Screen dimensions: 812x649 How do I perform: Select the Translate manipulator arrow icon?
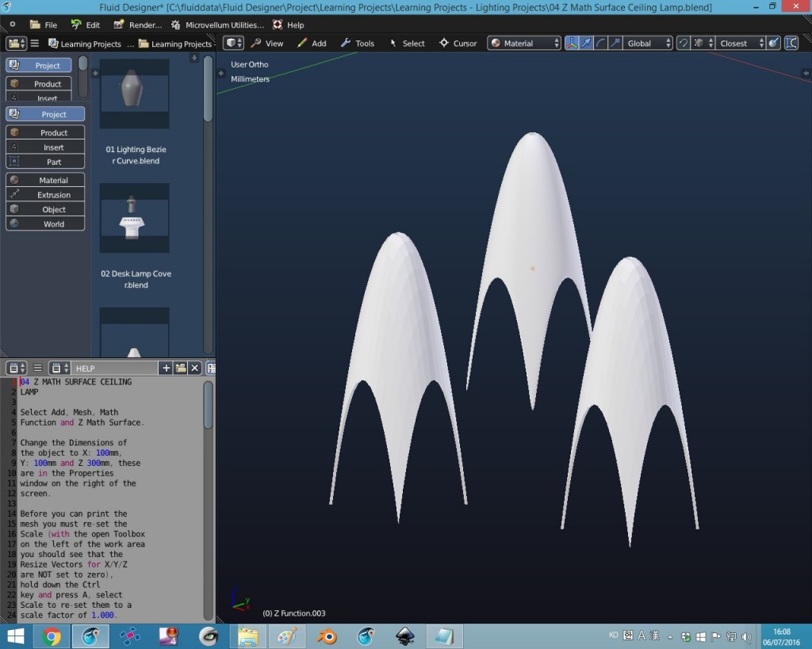pos(584,43)
